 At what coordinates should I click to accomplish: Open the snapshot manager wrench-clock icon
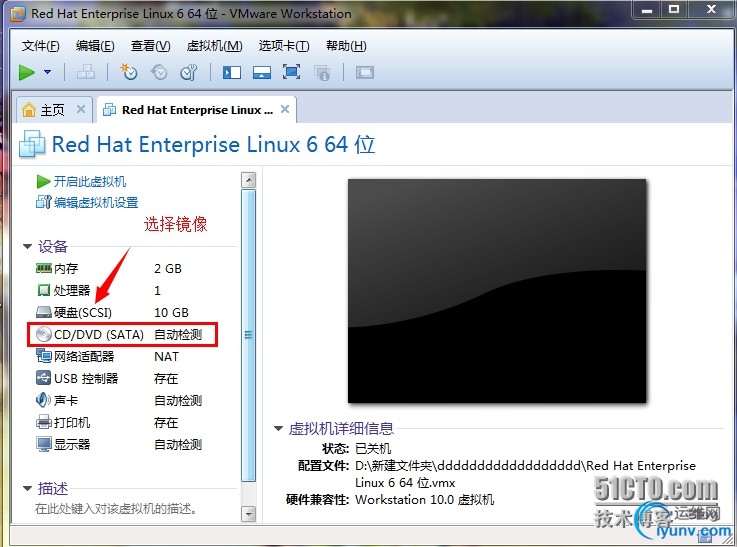pyautogui.click(x=188, y=72)
